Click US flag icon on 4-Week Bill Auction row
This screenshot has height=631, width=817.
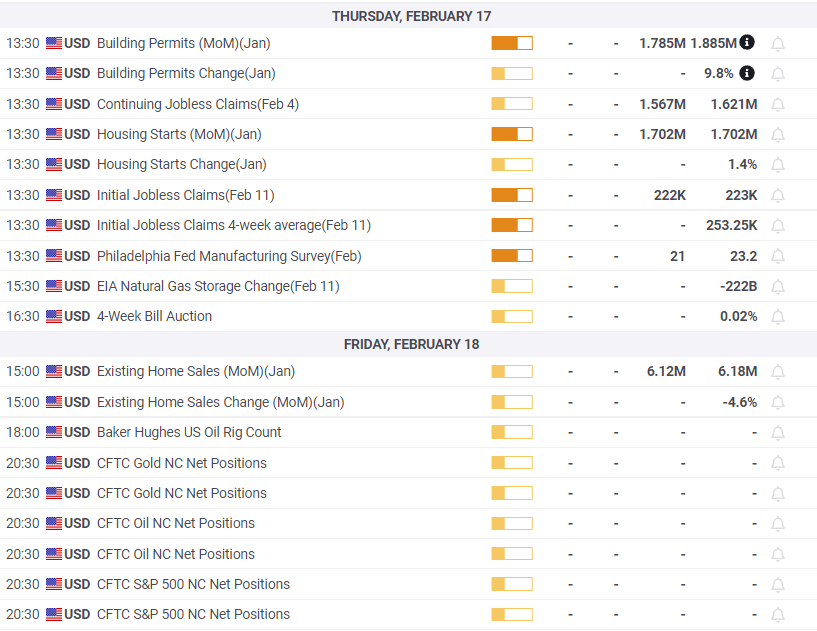pos(54,317)
